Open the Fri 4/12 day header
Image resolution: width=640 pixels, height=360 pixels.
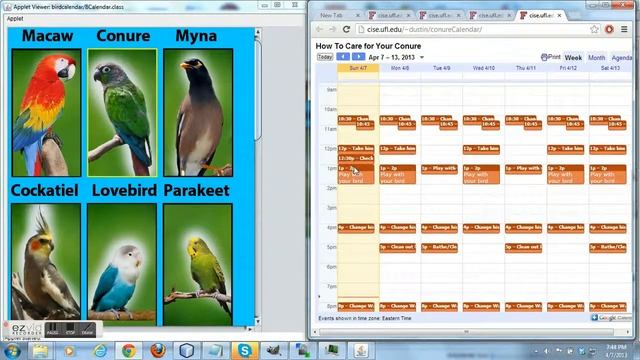tap(568, 68)
